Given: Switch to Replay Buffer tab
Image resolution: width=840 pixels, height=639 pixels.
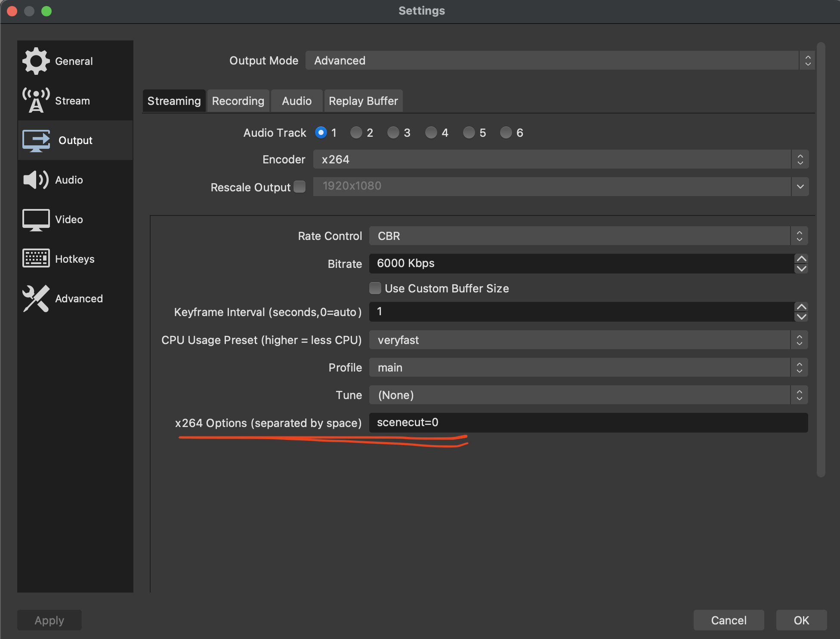Looking at the screenshot, I should [363, 101].
